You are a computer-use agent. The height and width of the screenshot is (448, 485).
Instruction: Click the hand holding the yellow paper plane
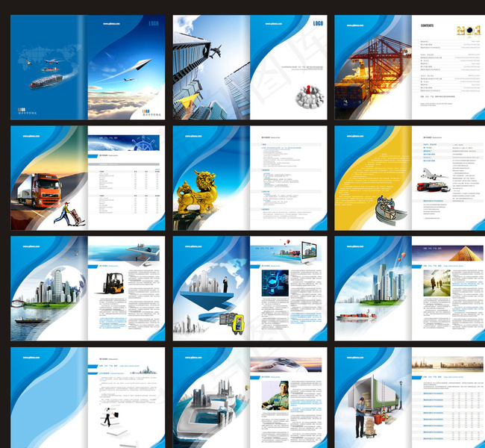coord(187,107)
